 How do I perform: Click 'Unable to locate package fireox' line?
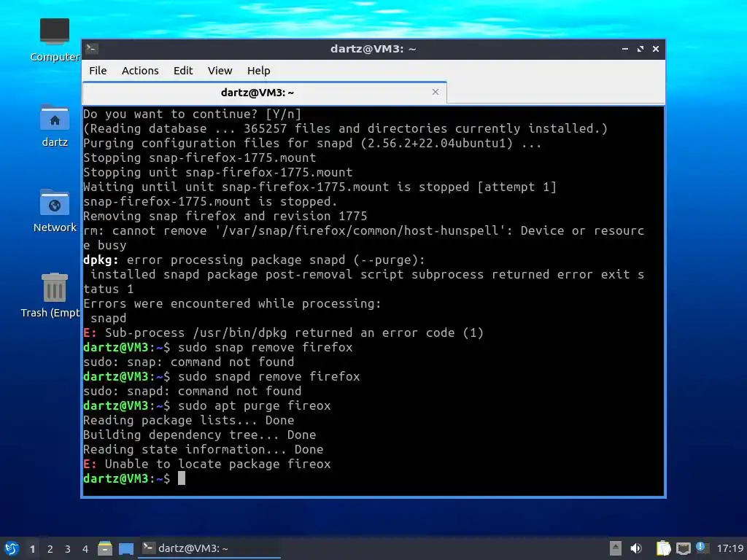click(x=206, y=464)
